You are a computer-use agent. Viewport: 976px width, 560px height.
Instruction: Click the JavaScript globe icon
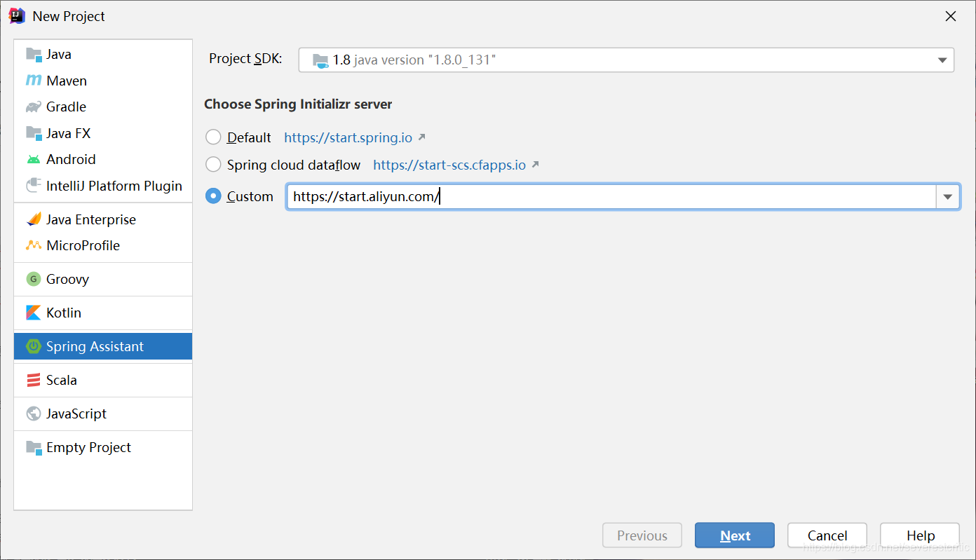click(34, 414)
